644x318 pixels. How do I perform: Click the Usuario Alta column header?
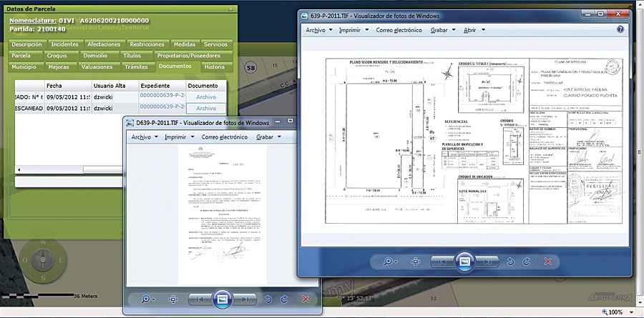tap(114, 86)
